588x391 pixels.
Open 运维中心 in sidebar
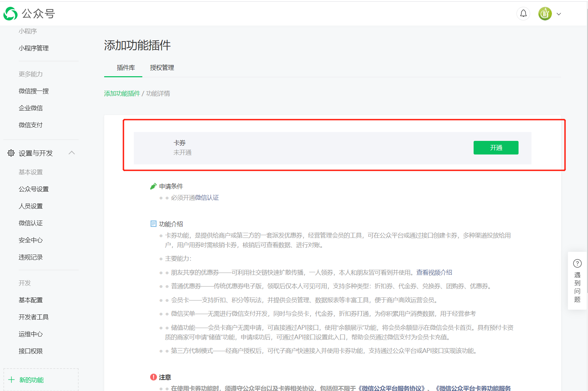(31, 334)
